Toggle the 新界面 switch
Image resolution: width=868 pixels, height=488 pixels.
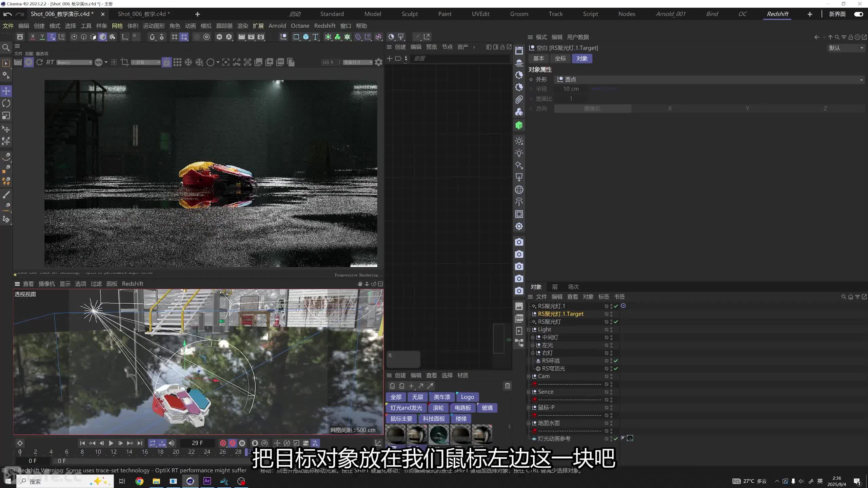click(859, 14)
